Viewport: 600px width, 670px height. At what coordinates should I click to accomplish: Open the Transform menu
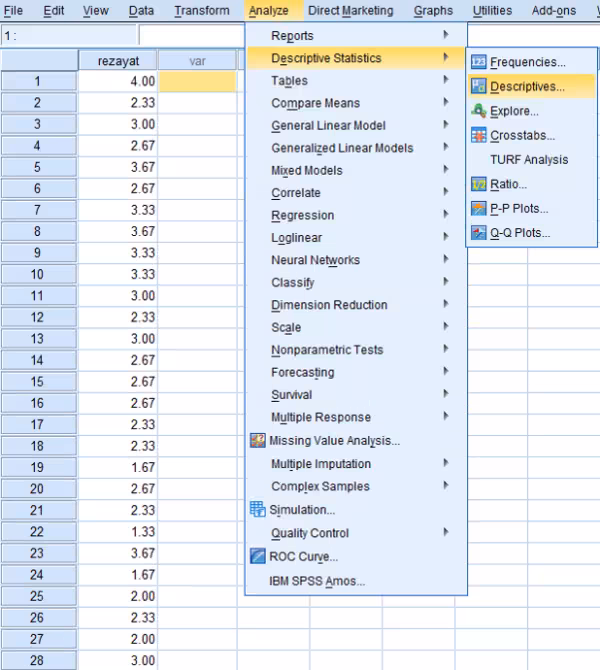click(201, 11)
